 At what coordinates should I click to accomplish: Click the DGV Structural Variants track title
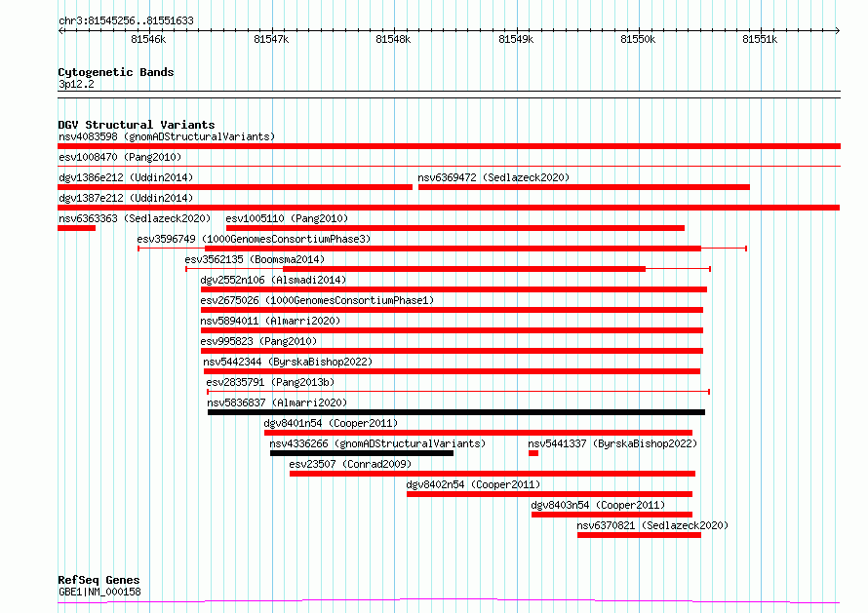[137, 125]
